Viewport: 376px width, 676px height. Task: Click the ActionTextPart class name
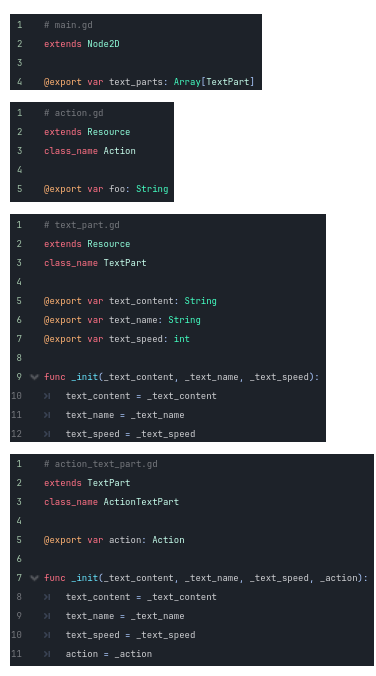tap(141, 502)
